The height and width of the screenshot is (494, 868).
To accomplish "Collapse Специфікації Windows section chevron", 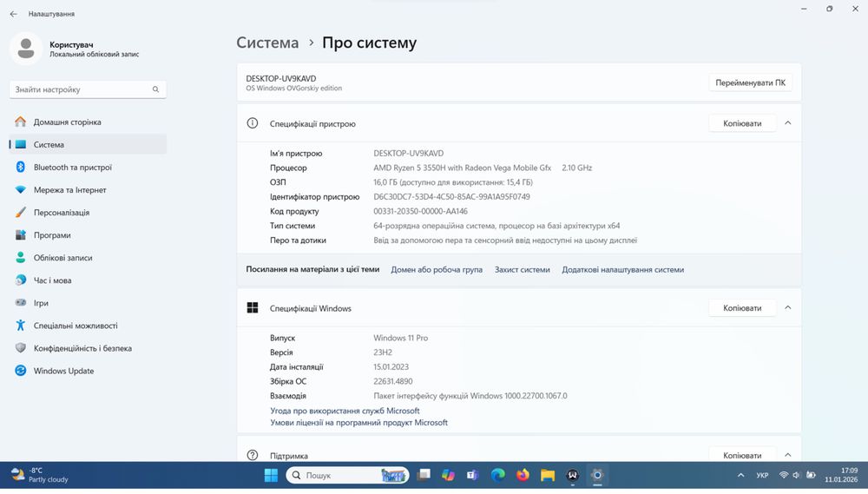I will pyautogui.click(x=788, y=307).
